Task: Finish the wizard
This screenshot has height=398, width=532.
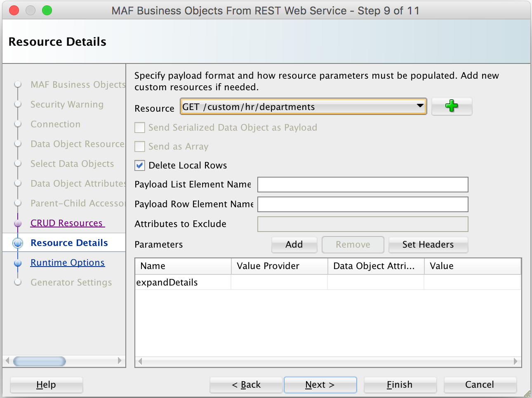Action: point(400,385)
